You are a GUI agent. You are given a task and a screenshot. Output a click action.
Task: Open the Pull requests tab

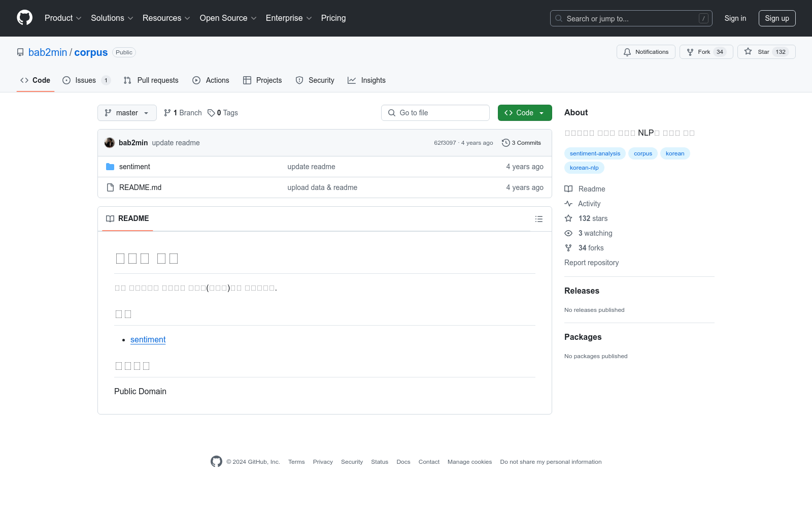(151, 80)
